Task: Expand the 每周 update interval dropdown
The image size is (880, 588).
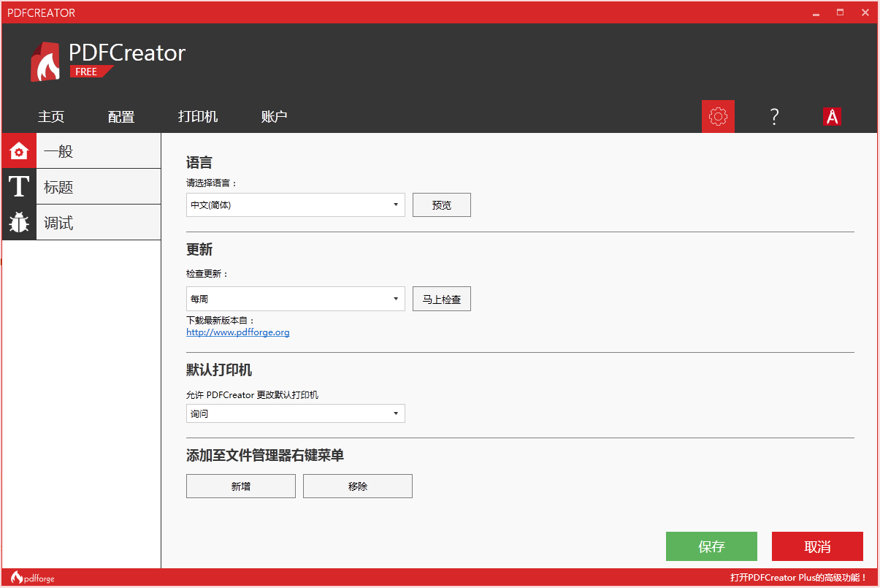Action: point(296,299)
